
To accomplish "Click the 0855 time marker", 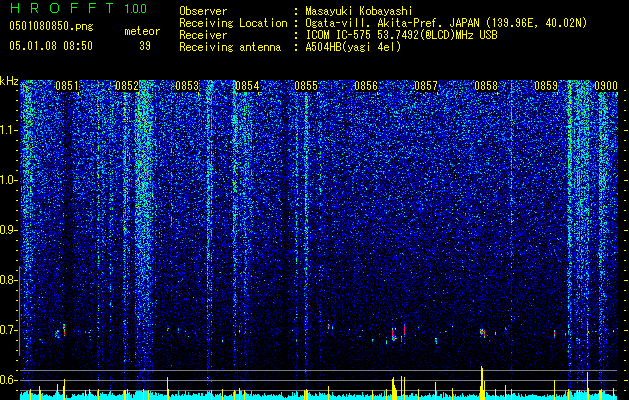I will pos(306,86).
